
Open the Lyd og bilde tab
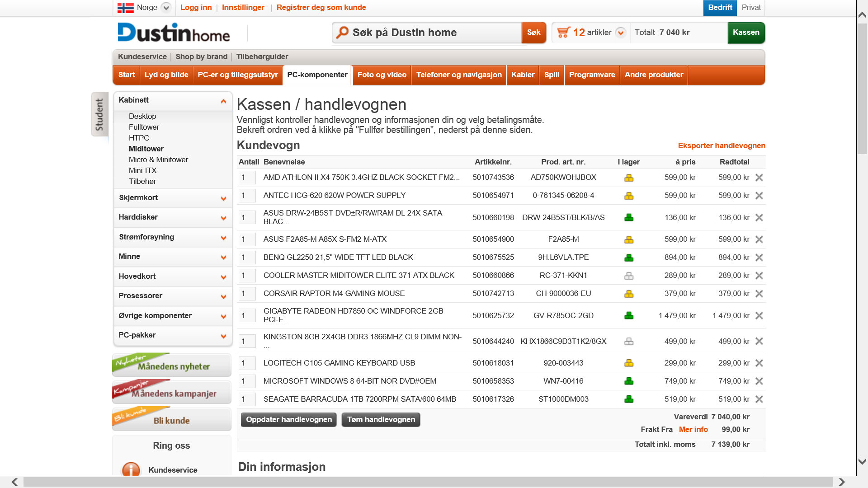click(166, 75)
